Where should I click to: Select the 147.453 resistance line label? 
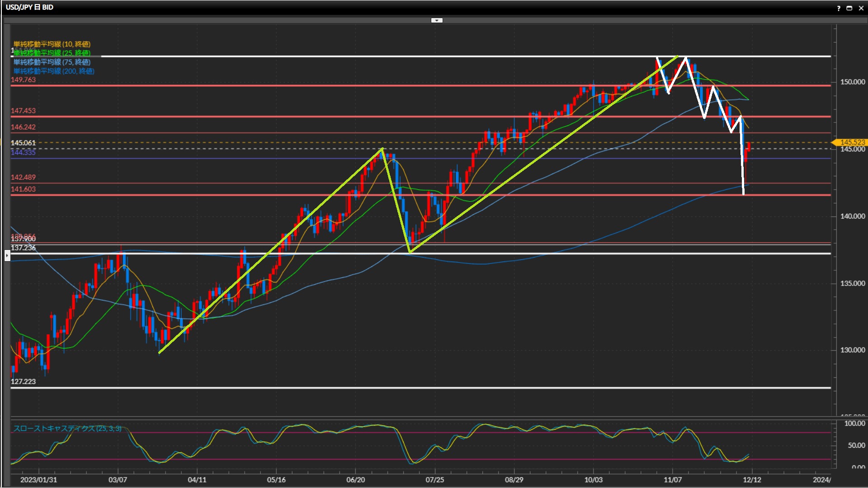[23, 111]
